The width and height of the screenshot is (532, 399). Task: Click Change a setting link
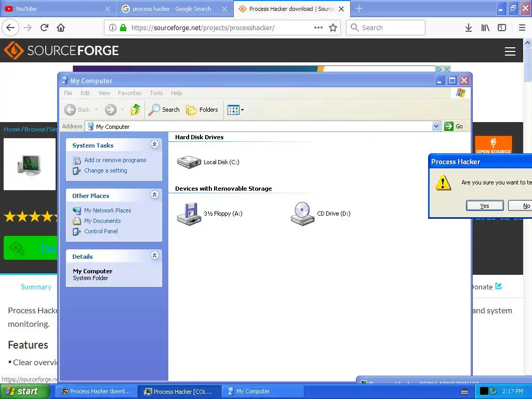click(x=105, y=170)
